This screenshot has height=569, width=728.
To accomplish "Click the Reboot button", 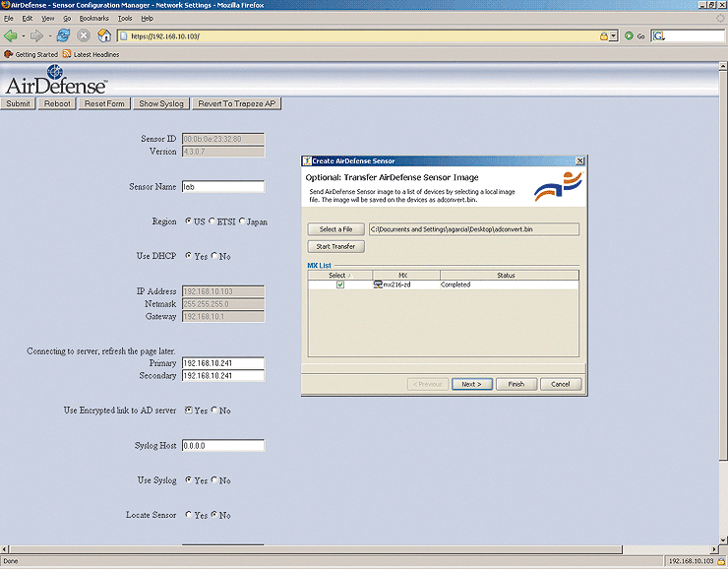I will pos(57,103).
